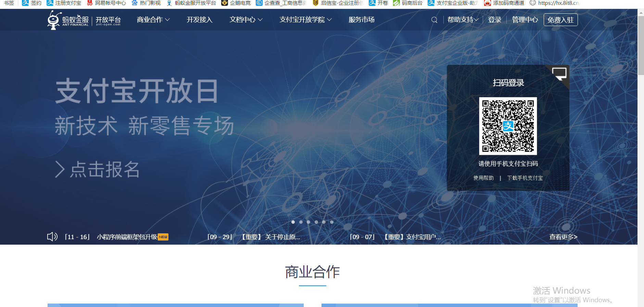Click the 登录 link
The width and height of the screenshot is (644, 307).
coord(495,20)
